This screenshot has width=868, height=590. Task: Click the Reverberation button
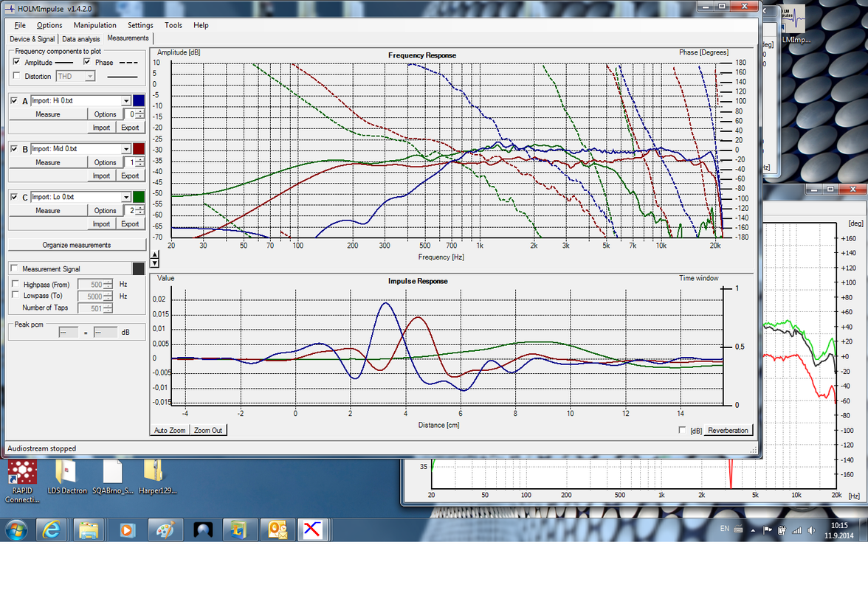(x=728, y=430)
